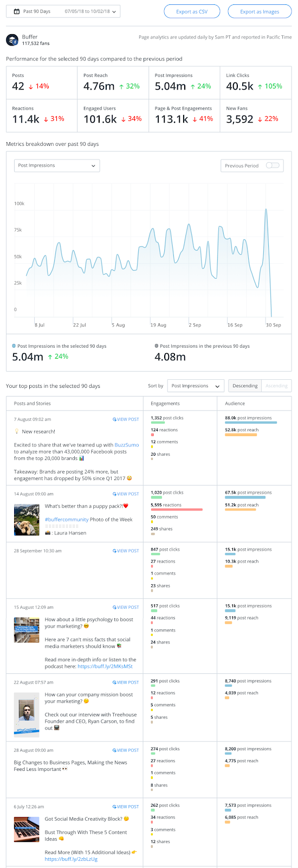Screen dimensions: 298x868
Task: Click the Engagements column header
Action: 165,403
